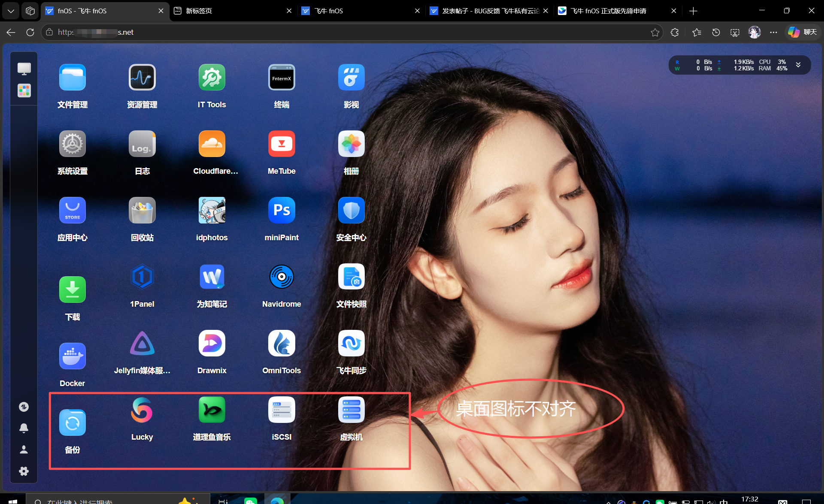Open the 终端 FntermX terminal
Screen dimensions: 824x504
coord(282,78)
